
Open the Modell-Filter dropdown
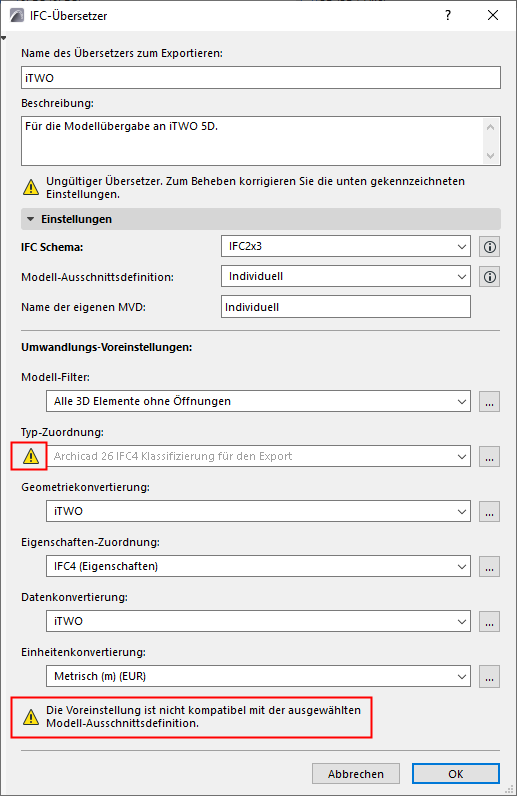pos(258,401)
